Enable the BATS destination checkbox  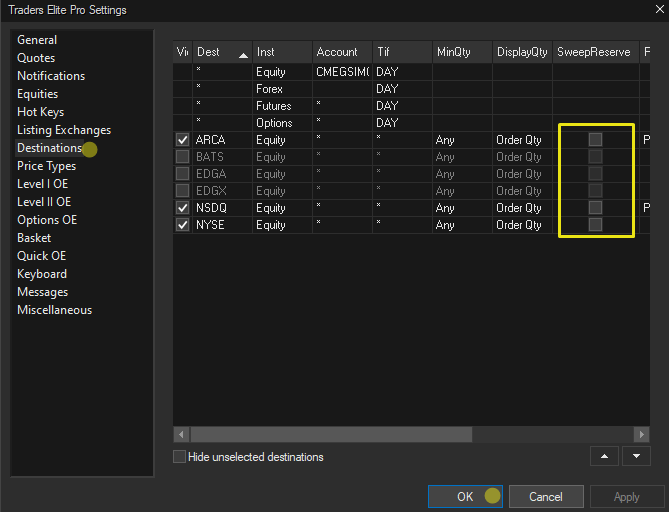tap(183, 157)
